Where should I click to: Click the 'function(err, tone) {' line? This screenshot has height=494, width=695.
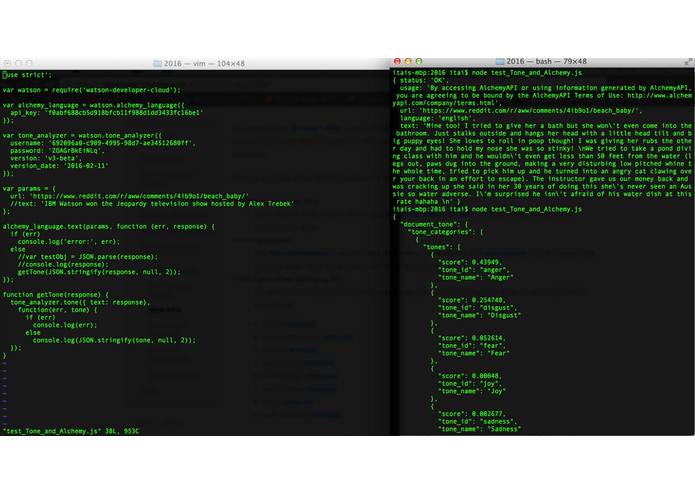click(x=57, y=310)
